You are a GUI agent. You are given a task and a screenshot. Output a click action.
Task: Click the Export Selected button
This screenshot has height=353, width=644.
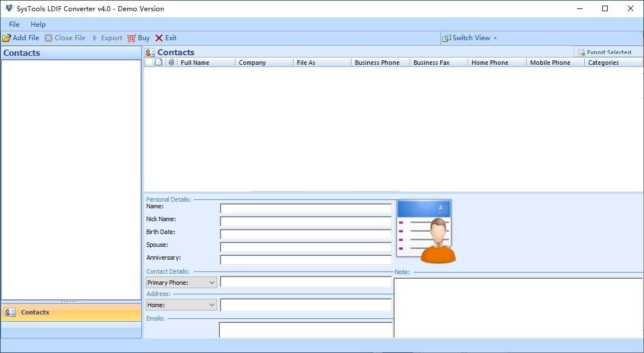pyautogui.click(x=604, y=53)
